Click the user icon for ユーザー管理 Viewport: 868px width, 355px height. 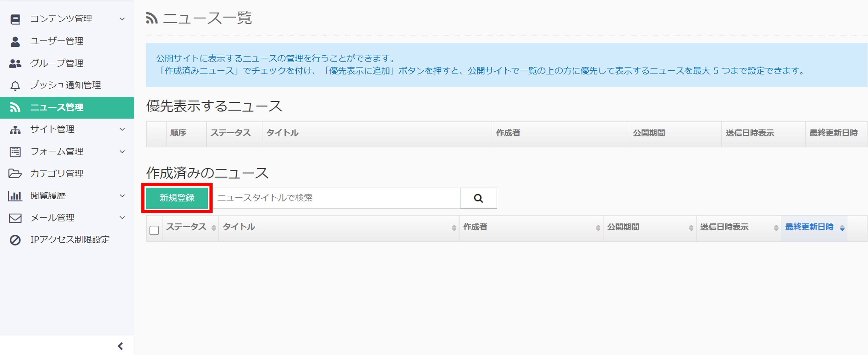pos(15,42)
